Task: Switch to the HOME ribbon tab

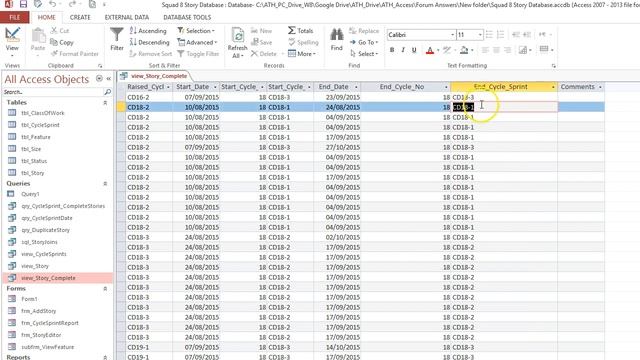Action: pyautogui.click(x=47, y=17)
